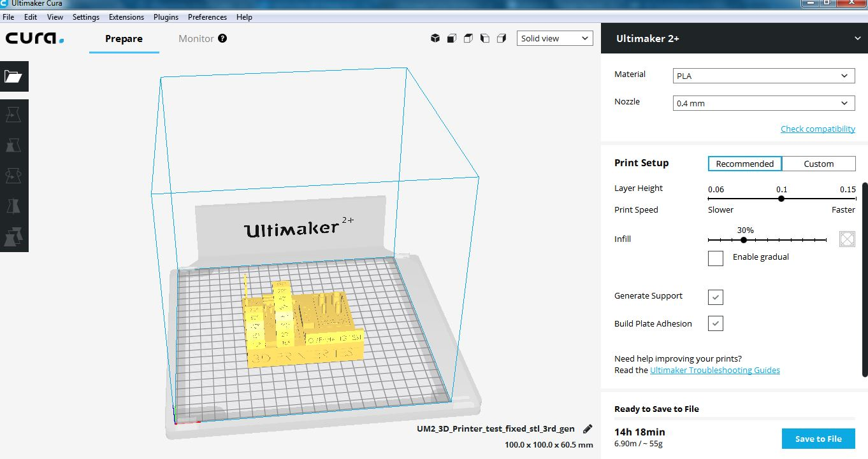Switch Print Setup to Custom mode
Image resolution: width=868 pixels, height=459 pixels.
[819, 164]
